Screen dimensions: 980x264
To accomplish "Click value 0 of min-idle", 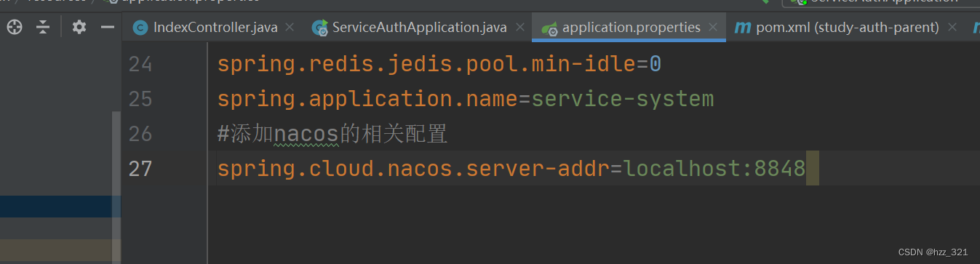I will (x=656, y=65).
